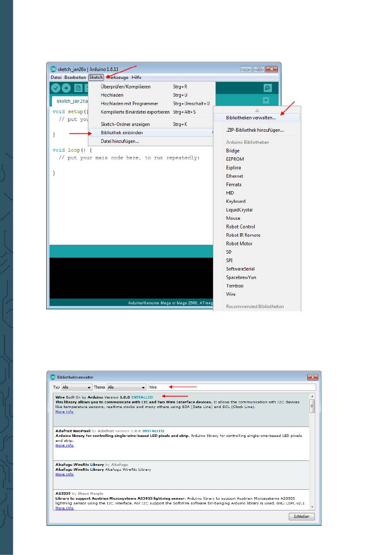
Task: Open the Datei menu
Action: coord(56,77)
